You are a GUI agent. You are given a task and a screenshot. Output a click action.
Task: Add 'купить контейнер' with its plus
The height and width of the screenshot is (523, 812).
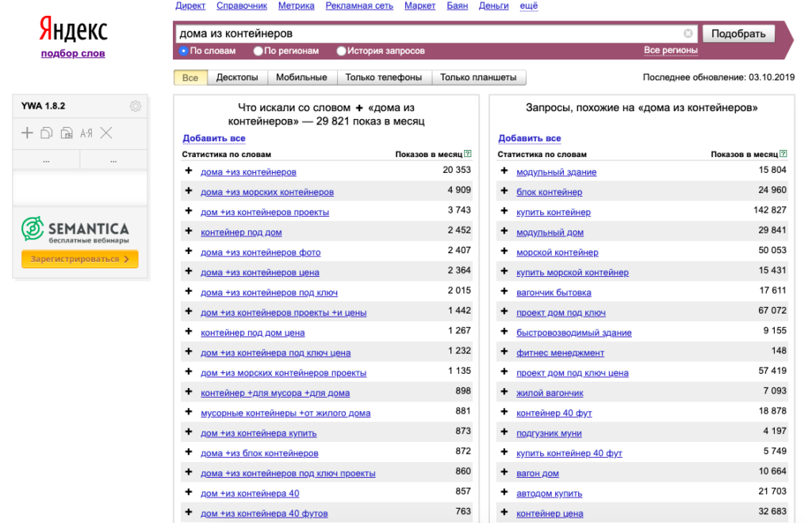point(504,211)
